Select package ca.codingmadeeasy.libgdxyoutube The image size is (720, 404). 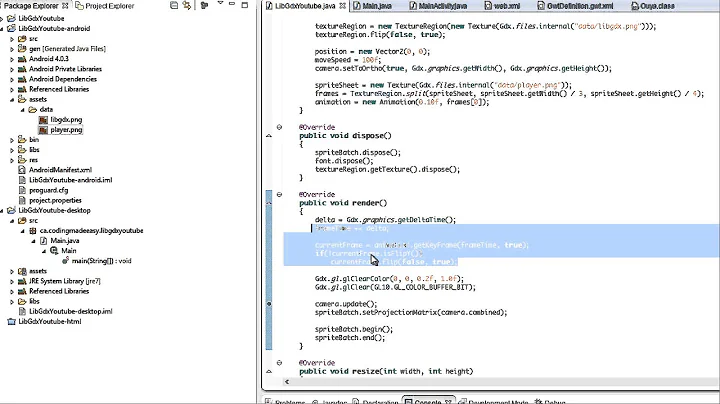91,230
